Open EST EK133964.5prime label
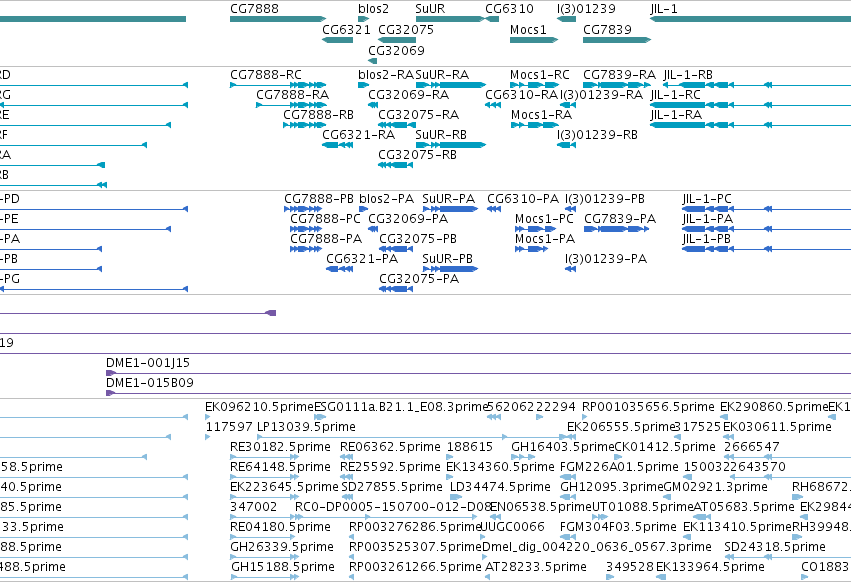Viewport: 851px width, 582px height. [710, 567]
